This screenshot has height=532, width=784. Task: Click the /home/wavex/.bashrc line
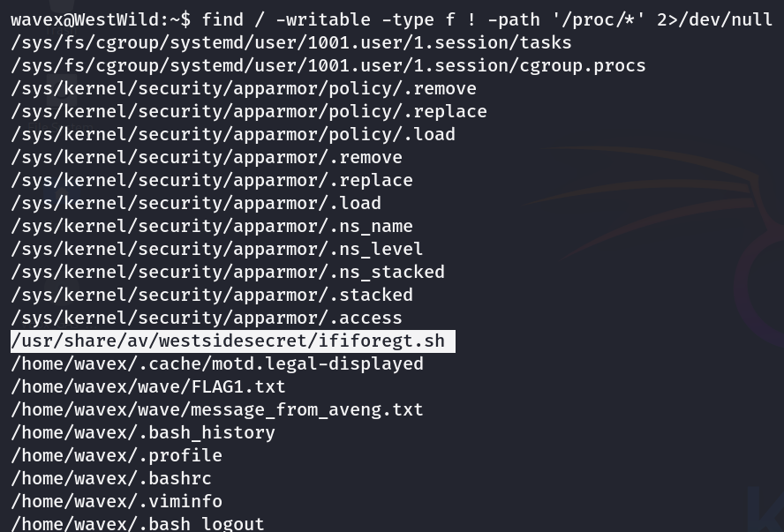tap(111, 478)
